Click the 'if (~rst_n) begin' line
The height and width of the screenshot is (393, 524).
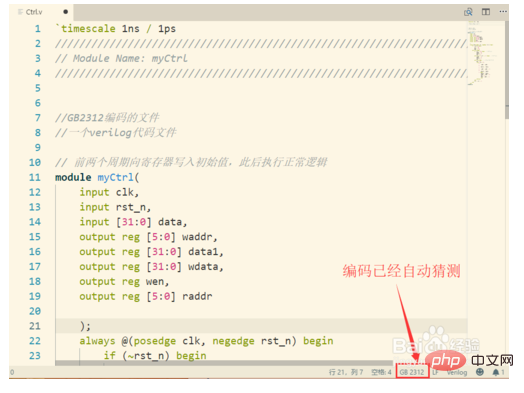[155, 356]
